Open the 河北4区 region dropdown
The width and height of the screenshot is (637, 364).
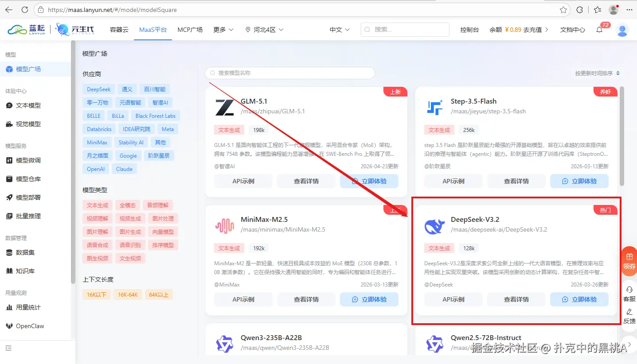264,30
